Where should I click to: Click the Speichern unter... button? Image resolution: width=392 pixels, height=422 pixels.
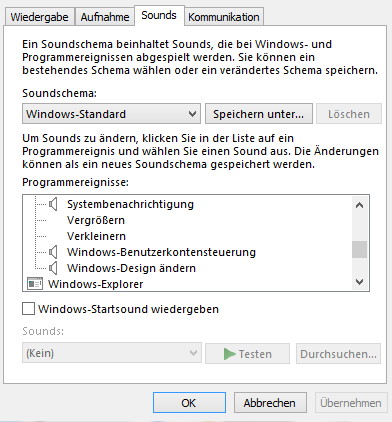point(259,114)
